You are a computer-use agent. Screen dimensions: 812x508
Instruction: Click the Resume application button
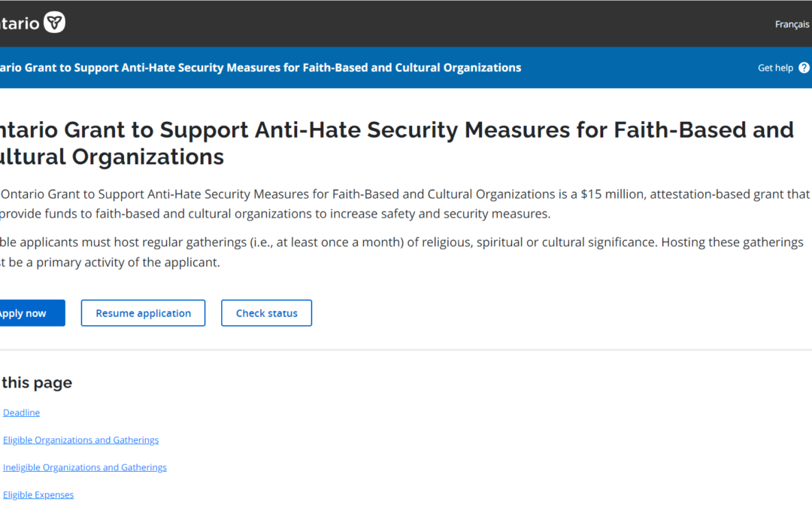(143, 313)
